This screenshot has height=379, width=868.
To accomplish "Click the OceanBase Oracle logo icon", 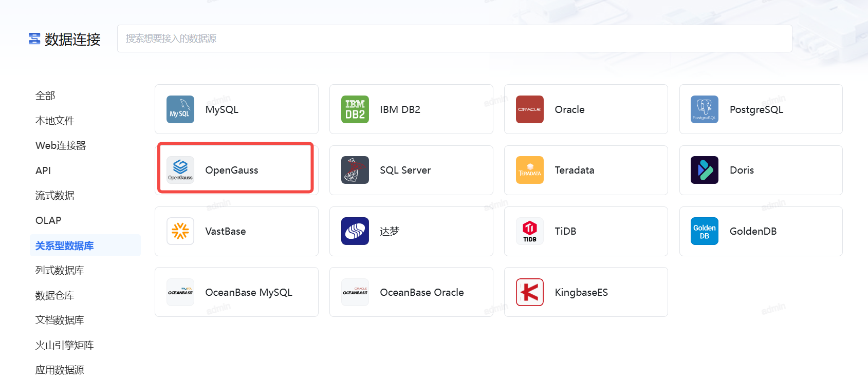I will pos(355,292).
